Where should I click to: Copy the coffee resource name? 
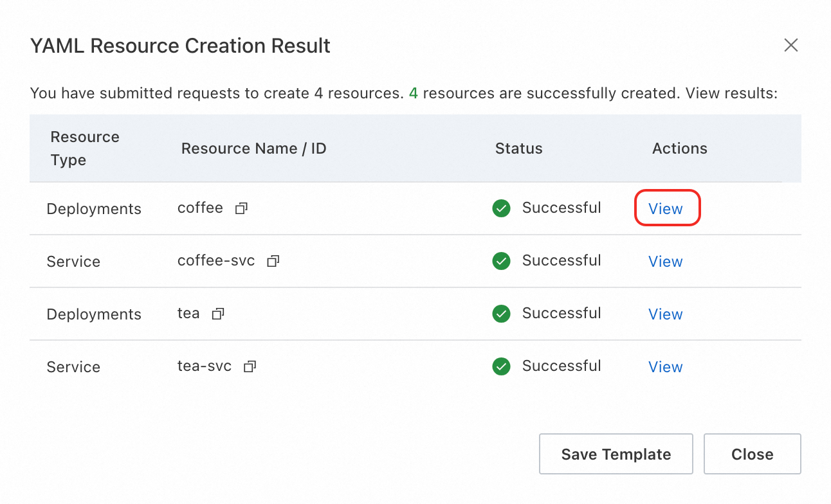241,209
